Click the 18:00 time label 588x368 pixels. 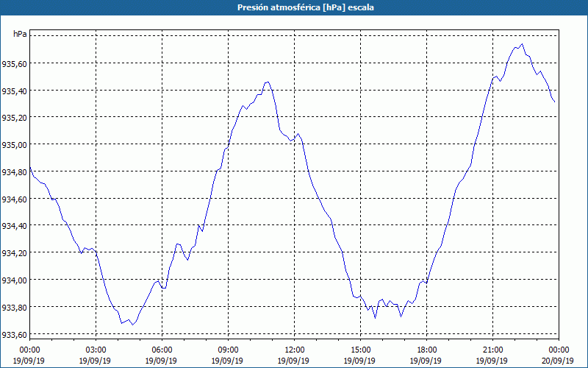tap(426, 350)
